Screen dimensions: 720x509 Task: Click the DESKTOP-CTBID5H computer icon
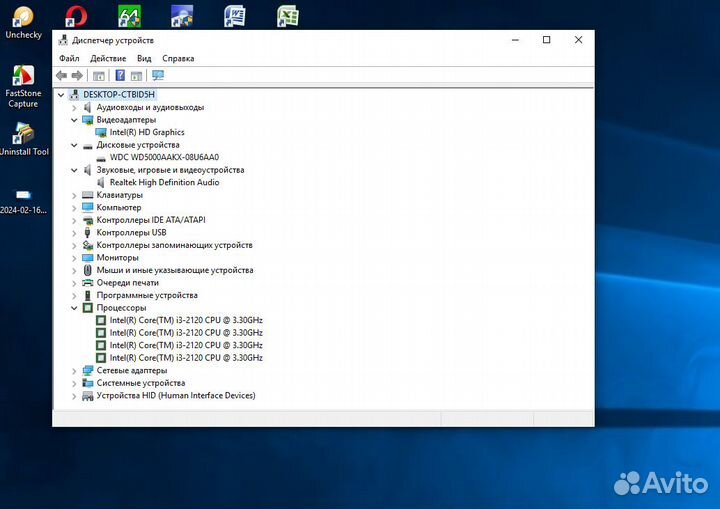74,95
